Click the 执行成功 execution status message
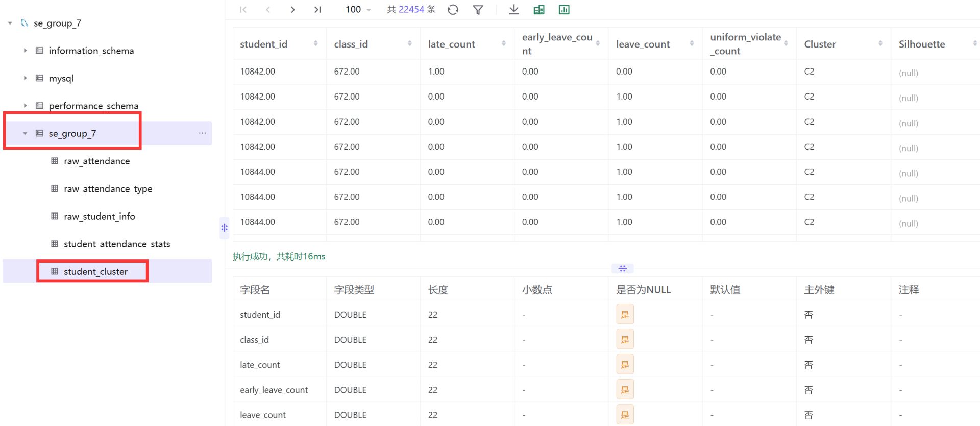The width and height of the screenshot is (980, 426). point(279,256)
